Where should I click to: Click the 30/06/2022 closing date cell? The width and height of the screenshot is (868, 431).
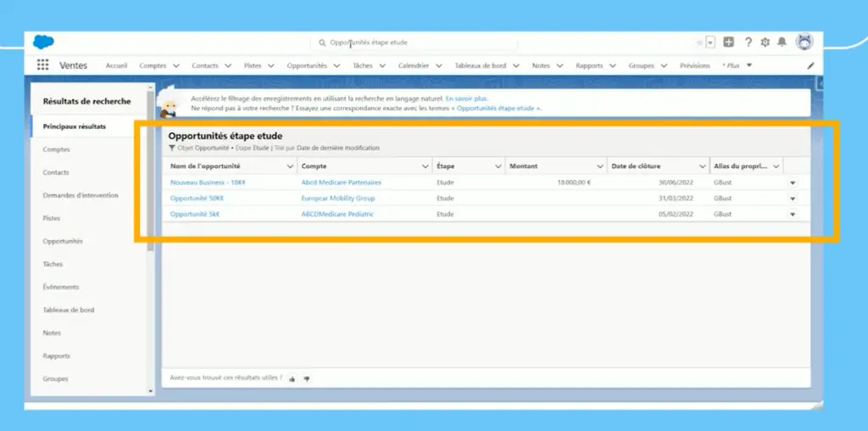(x=676, y=182)
